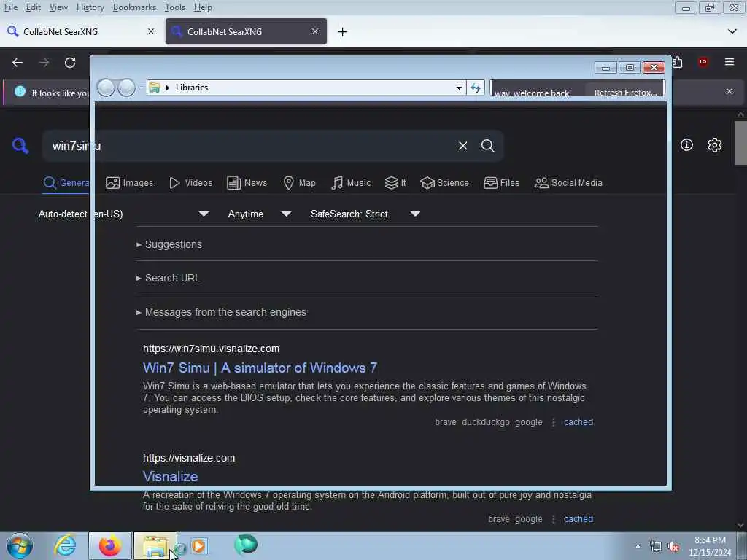Open the Anytime time range dropdown
The height and width of the screenshot is (560, 747).
[x=259, y=214]
